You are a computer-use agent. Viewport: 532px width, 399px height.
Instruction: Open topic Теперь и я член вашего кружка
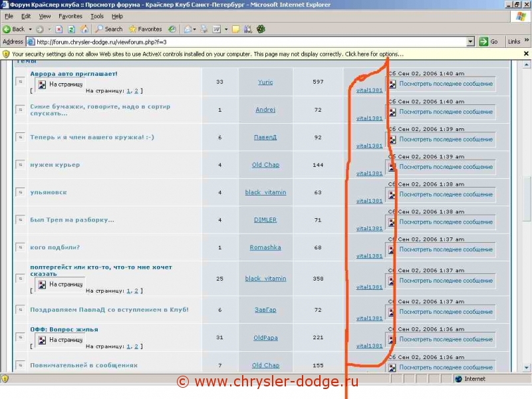[x=92, y=137]
